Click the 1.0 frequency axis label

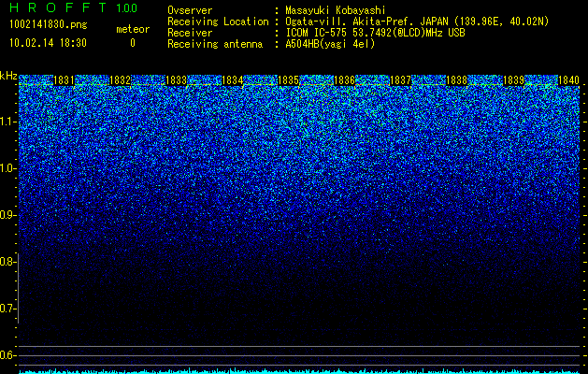(7, 169)
